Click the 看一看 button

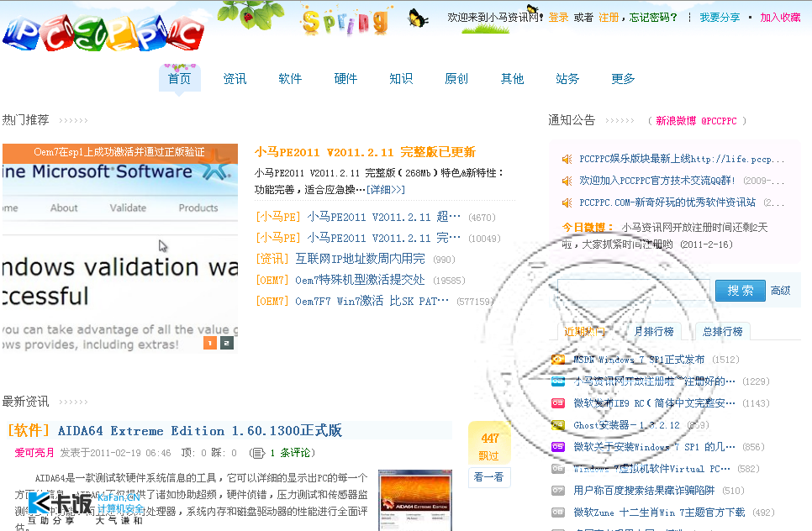(489, 476)
